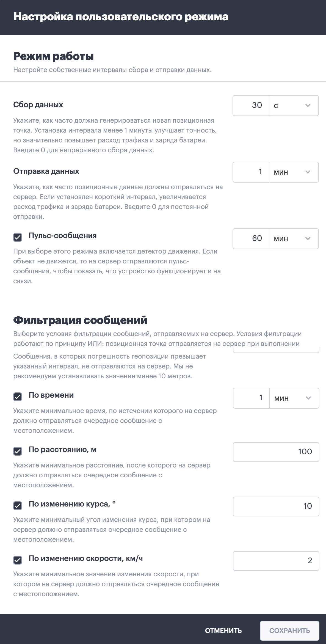Uncheck По изменению скорости checkbox
Viewport: 326px width, 644px height.
[x=18, y=560]
